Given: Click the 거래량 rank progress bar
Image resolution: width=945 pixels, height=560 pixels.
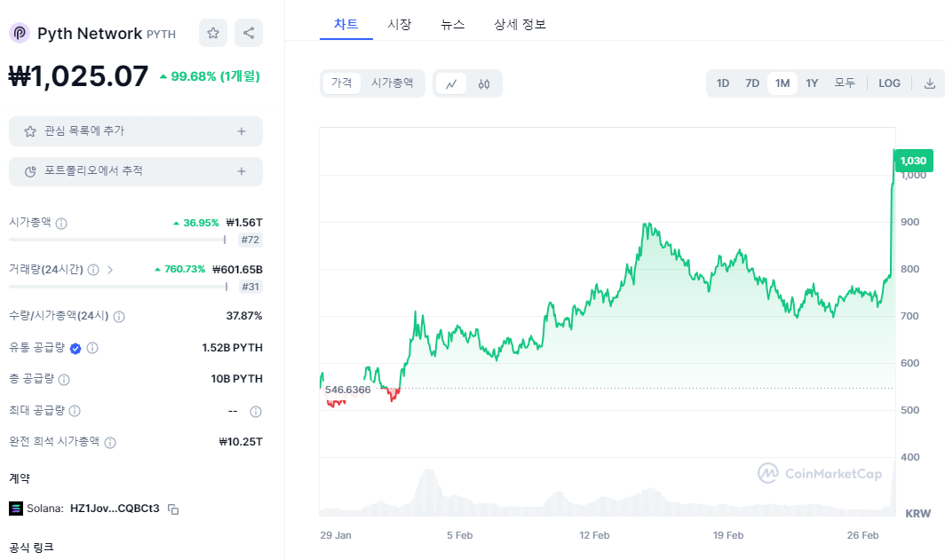Looking at the screenshot, I should (118, 287).
